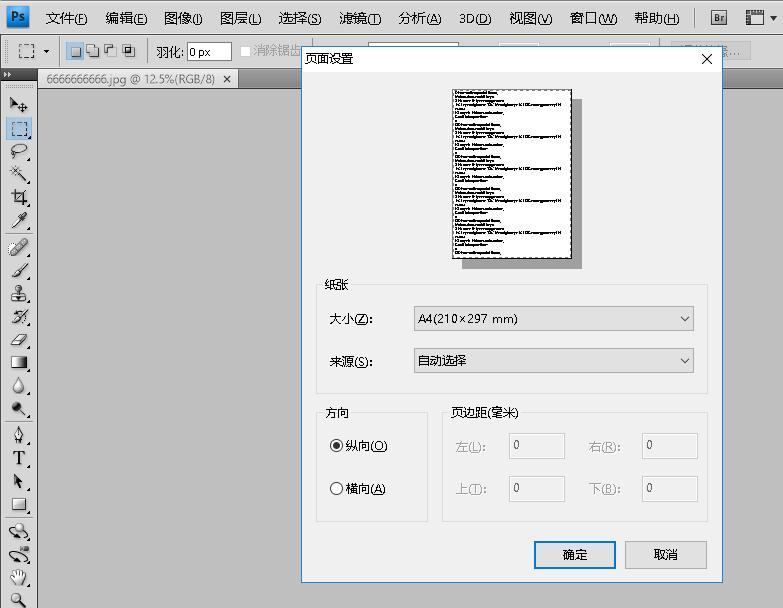Select the Blur tool
The height and width of the screenshot is (608, 783).
coord(19,385)
